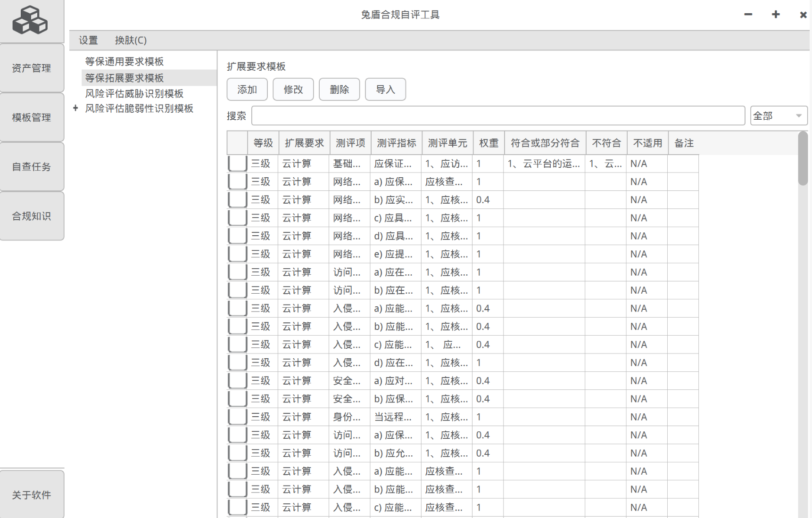The width and height of the screenshot is (812, 518).
Task: Open the 模板管理 panel
Action: point(32,117)
